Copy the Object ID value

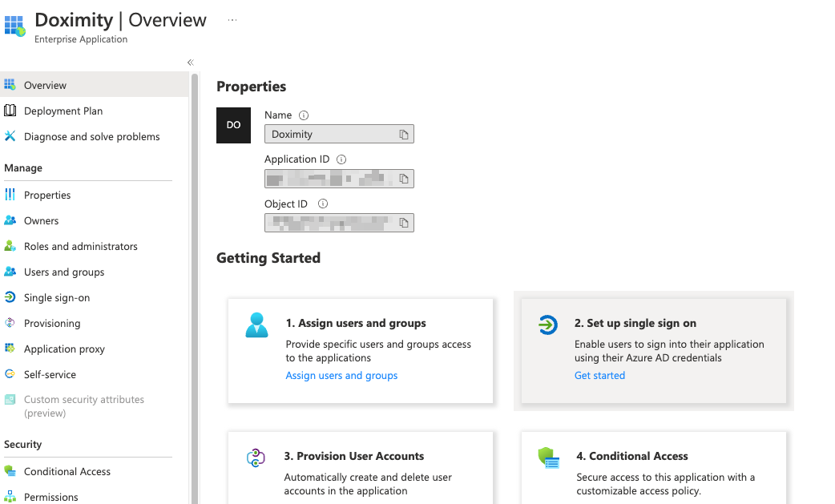click(x=404, y=223)
